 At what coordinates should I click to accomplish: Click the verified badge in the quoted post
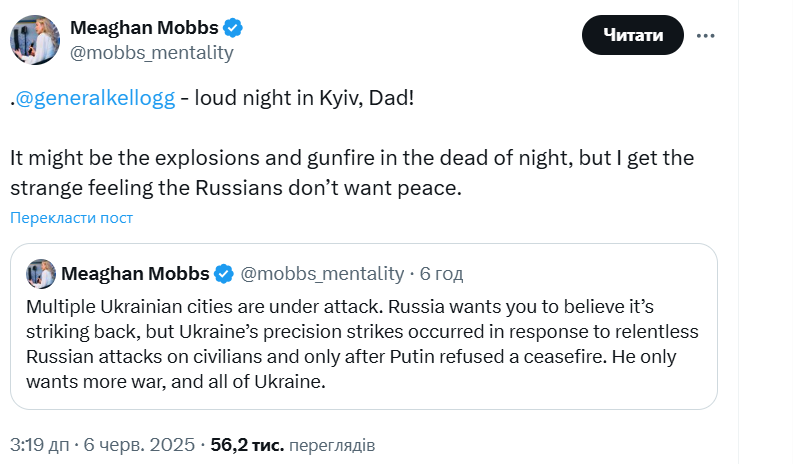tap(225, 274)
